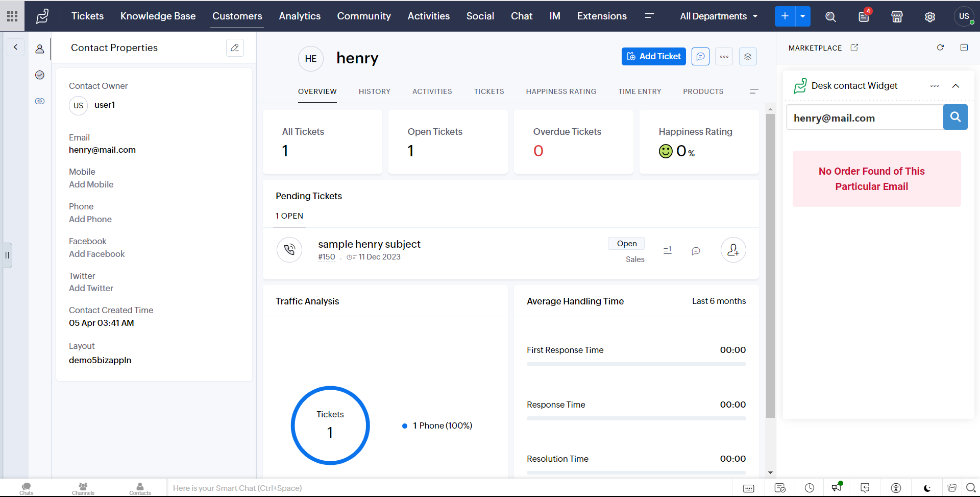Open the notifications icon with badge 4

click(864, 16)
